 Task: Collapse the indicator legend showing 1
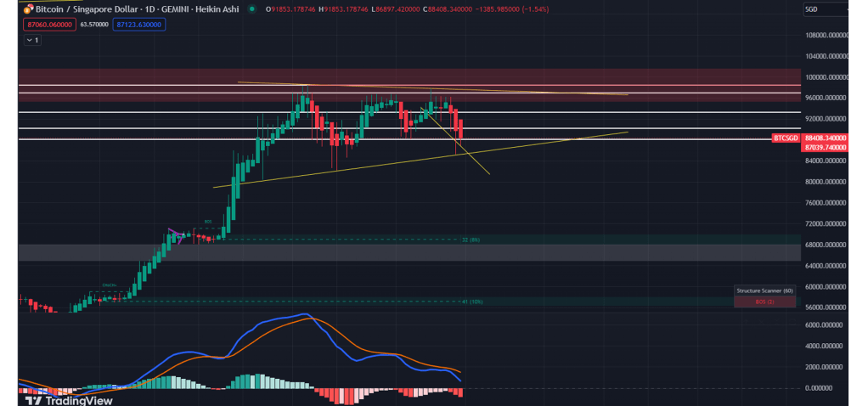click(x=31, y=40)
